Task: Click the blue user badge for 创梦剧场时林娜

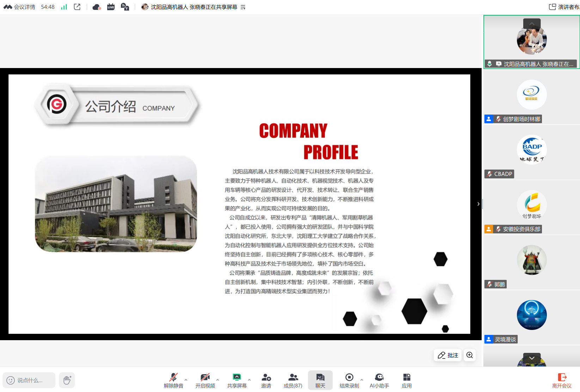Action: coord(489,119)
